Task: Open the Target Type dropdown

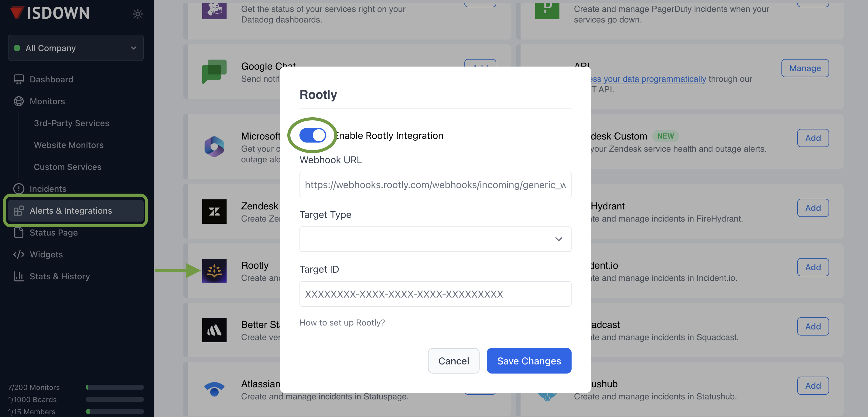Action: click(435, 239)
